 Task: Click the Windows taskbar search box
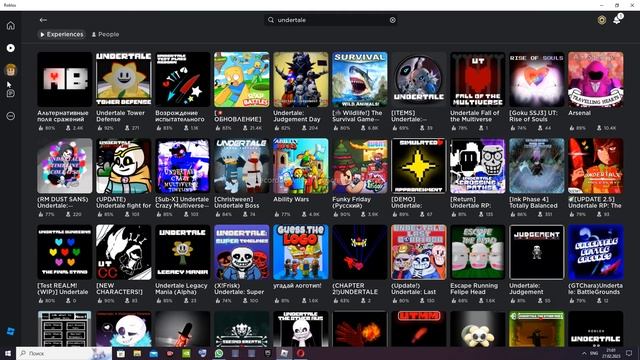64,353
